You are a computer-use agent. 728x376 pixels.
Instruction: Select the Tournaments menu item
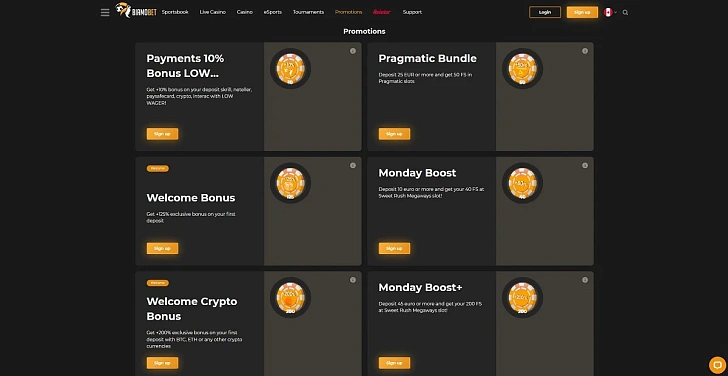(308, 12)
